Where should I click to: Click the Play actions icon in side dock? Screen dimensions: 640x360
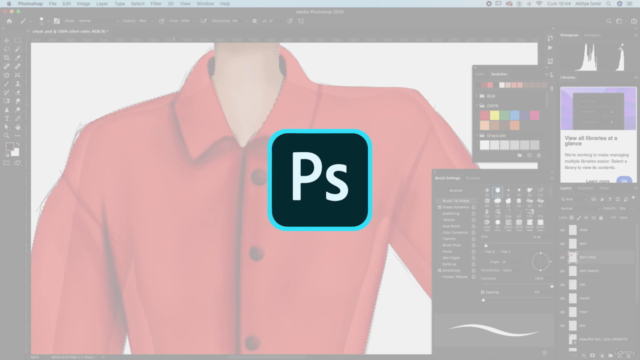pyautogui.click(x=550, y=48)
